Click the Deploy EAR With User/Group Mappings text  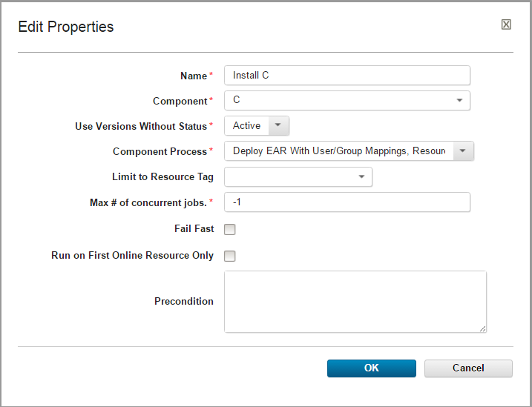[338, 151]
